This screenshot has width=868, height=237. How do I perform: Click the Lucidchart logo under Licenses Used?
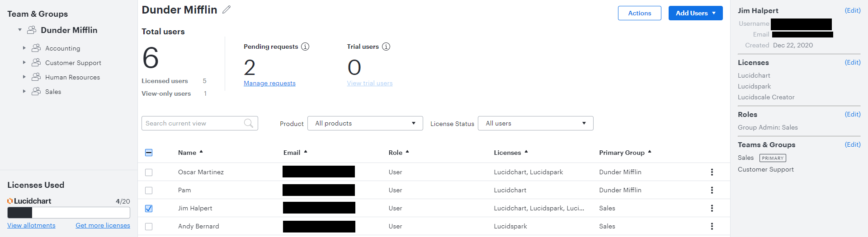[29, 201]
